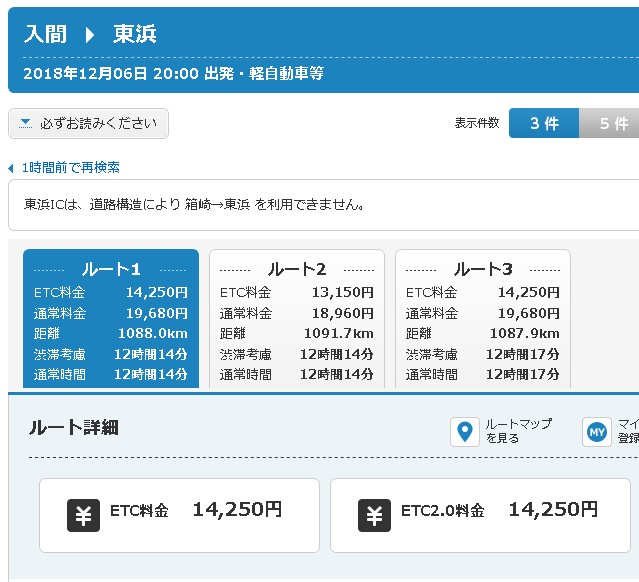
Task: Click the blue MY registration icon
Action: [596, 431]
